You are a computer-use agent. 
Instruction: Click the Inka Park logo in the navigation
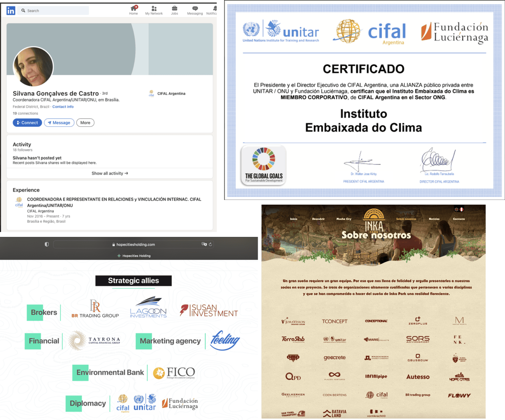click(375, 220)
